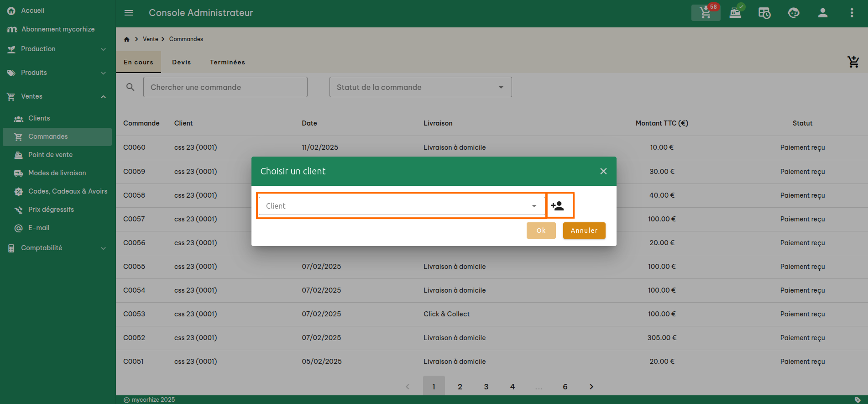
Task: Open Clients in the sidebar
Action: point(58,118)
